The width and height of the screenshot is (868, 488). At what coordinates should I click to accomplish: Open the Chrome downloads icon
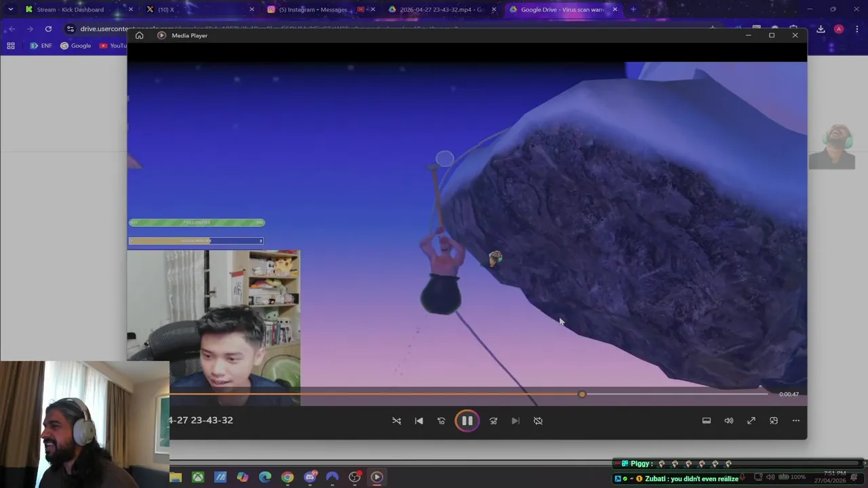pyautogui.click(x=821, y=29)
